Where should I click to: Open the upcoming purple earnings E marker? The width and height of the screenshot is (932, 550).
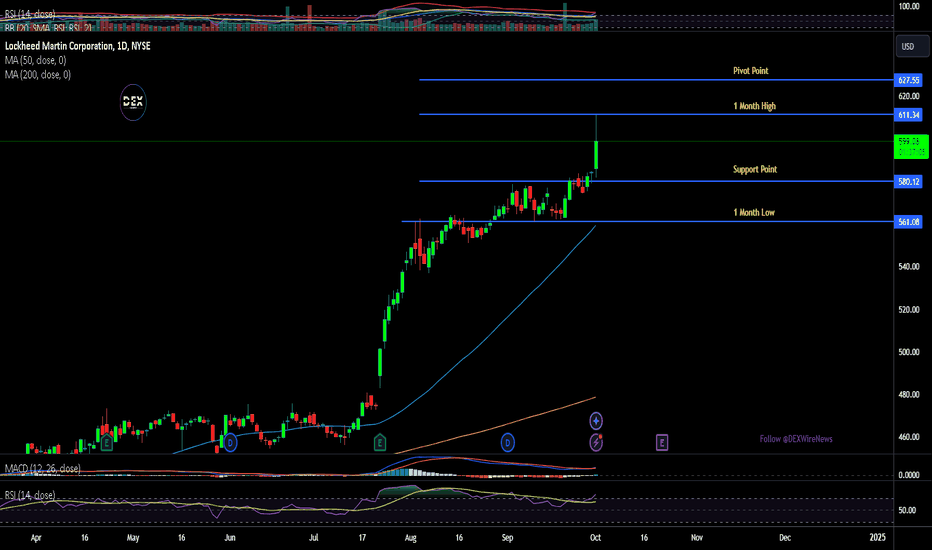[662, 442]
